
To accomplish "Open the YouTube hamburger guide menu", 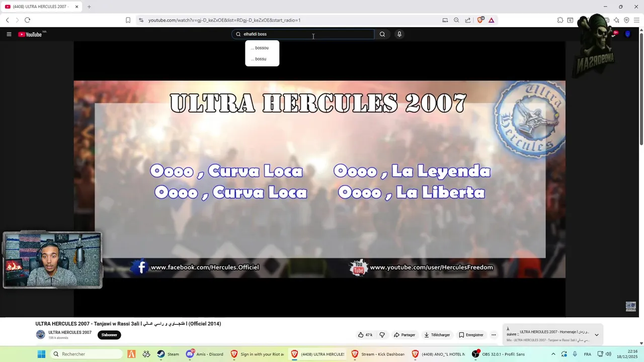I will [9, 34].
